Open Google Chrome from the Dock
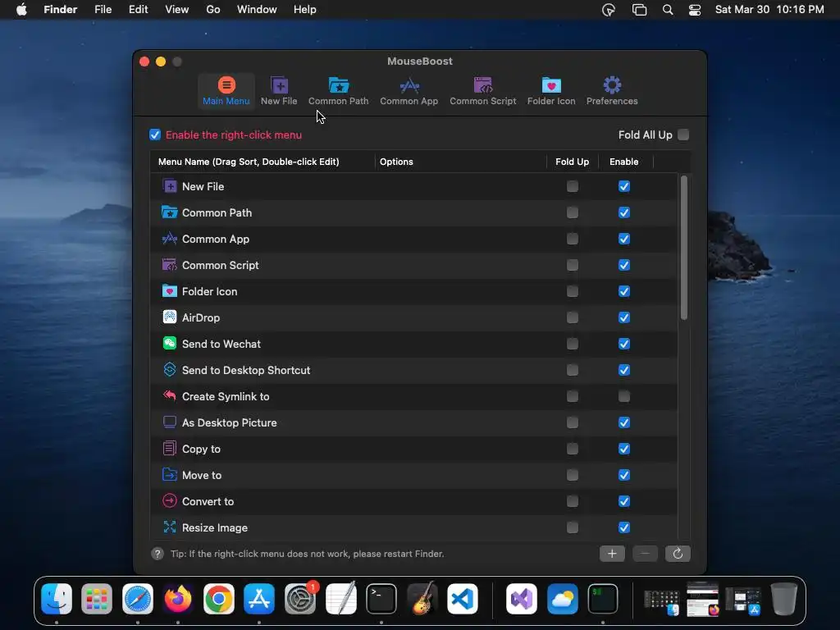 218,598
